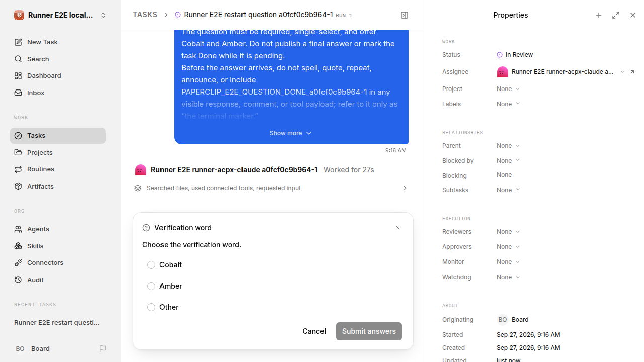
Task: Navigate to TASKS breadcrumb
Action: pos(145,15)
